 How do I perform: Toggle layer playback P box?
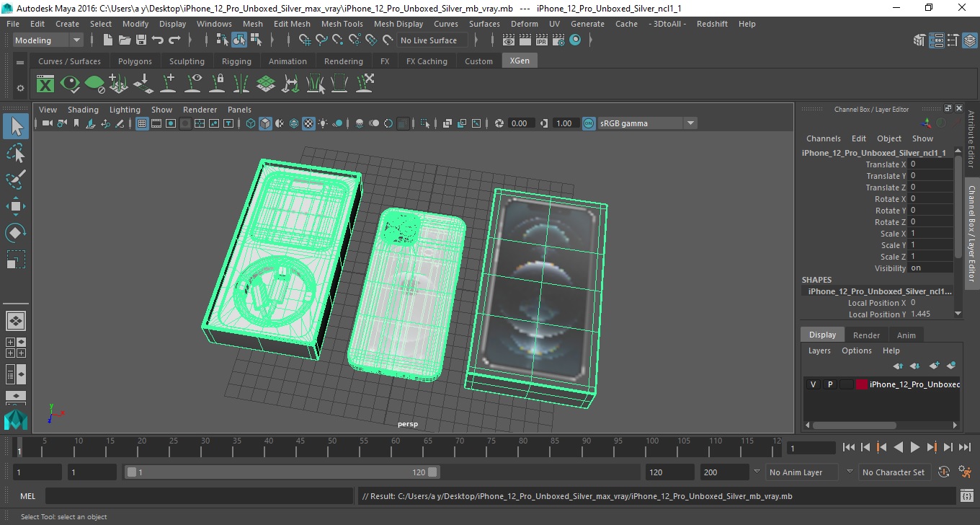(830, 384)
